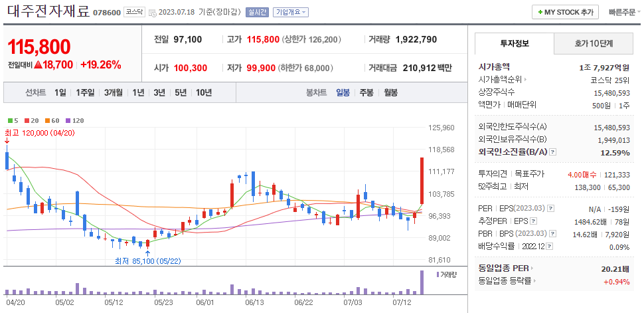Screen dimensions: 644x313
Task: Open help icon next to PER EPS(2023.03)
Action: (x=551, y=208)
